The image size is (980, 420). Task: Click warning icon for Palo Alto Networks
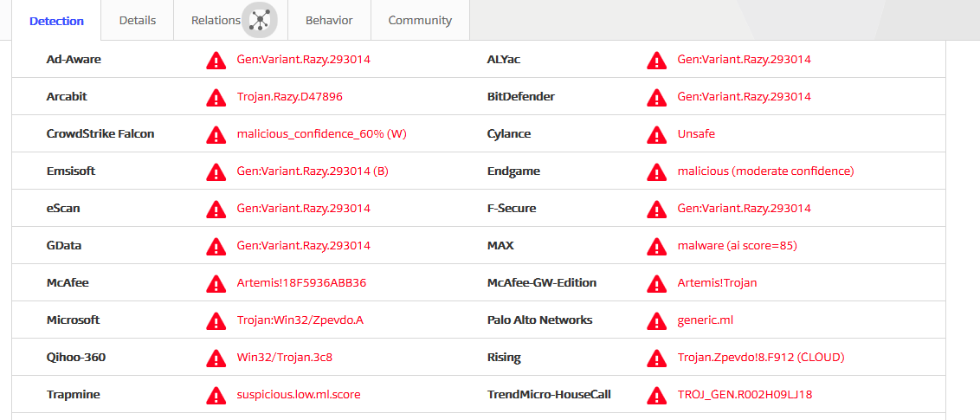[x=656, y=320]
